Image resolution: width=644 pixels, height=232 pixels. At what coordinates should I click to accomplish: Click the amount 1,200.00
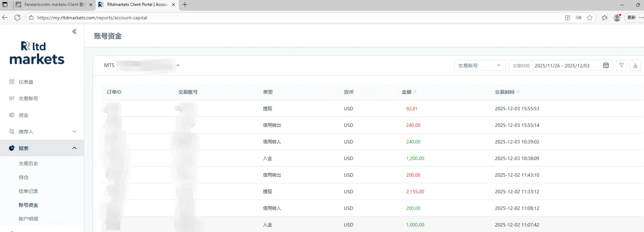tap(415, 159)
